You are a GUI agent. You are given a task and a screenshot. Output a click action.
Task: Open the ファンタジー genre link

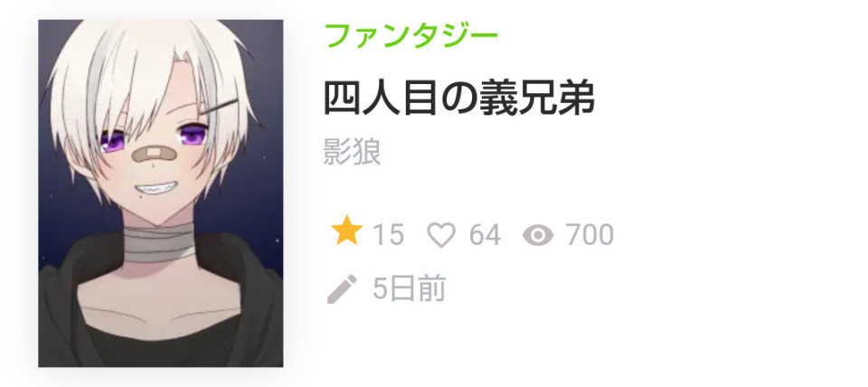click(x=410, y=35)
